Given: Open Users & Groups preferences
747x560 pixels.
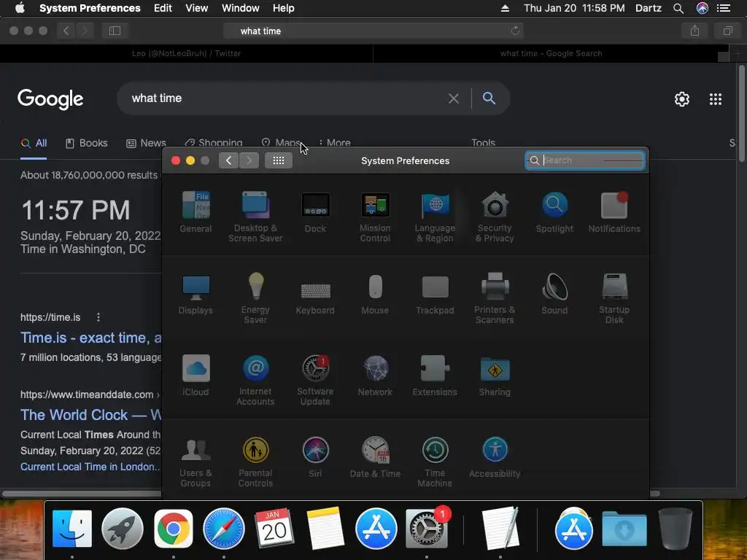Looking at the screenshot, I should point(196,462).
